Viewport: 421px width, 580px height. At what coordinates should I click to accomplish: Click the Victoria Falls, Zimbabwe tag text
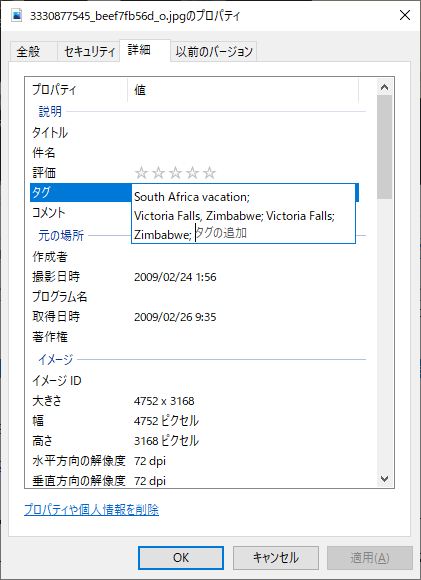198,216
